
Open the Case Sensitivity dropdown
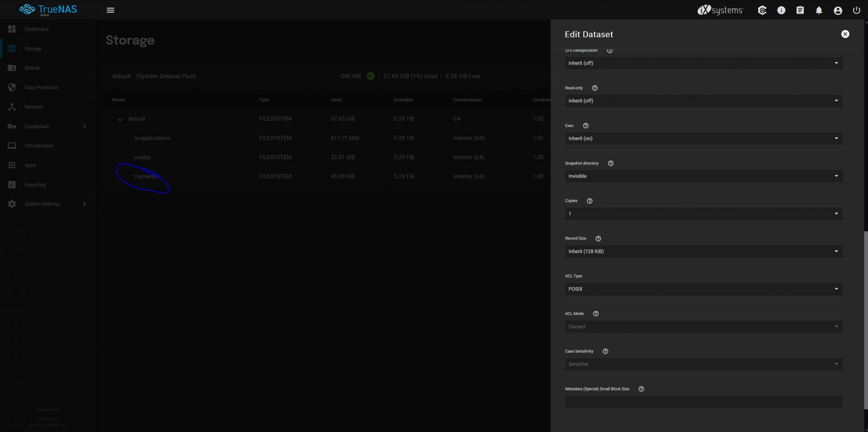click(x=703, y=364)
